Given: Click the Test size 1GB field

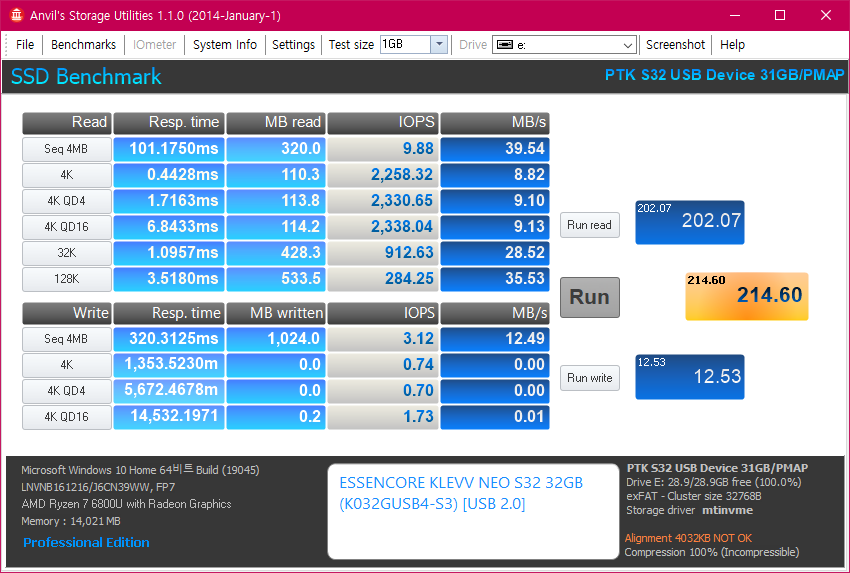Looking at the screenshot, I should 405,44.
